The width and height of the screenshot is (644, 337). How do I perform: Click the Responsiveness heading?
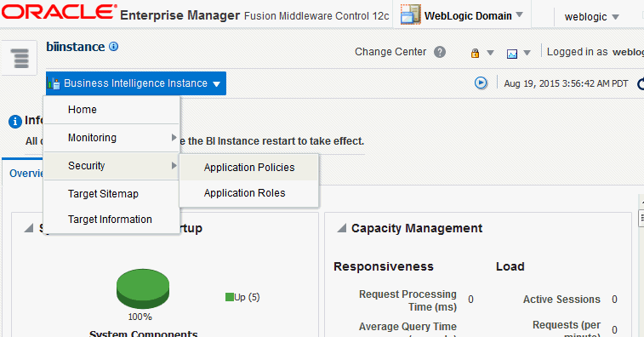(383, 266)
